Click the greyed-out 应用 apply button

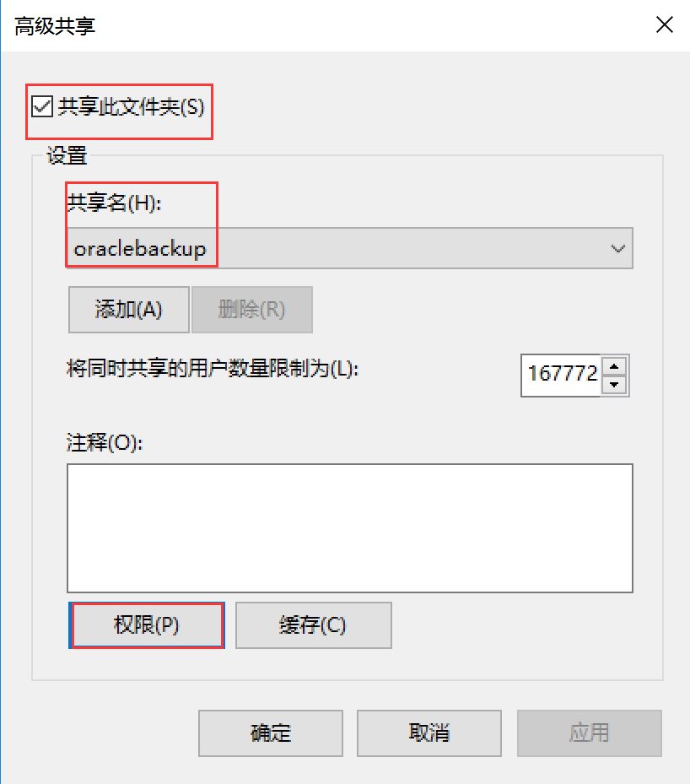point(589,733)
